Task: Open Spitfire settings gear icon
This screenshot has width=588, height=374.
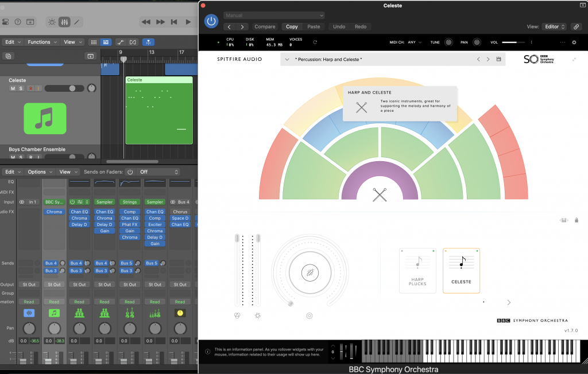Action: (x=574, y=42)
